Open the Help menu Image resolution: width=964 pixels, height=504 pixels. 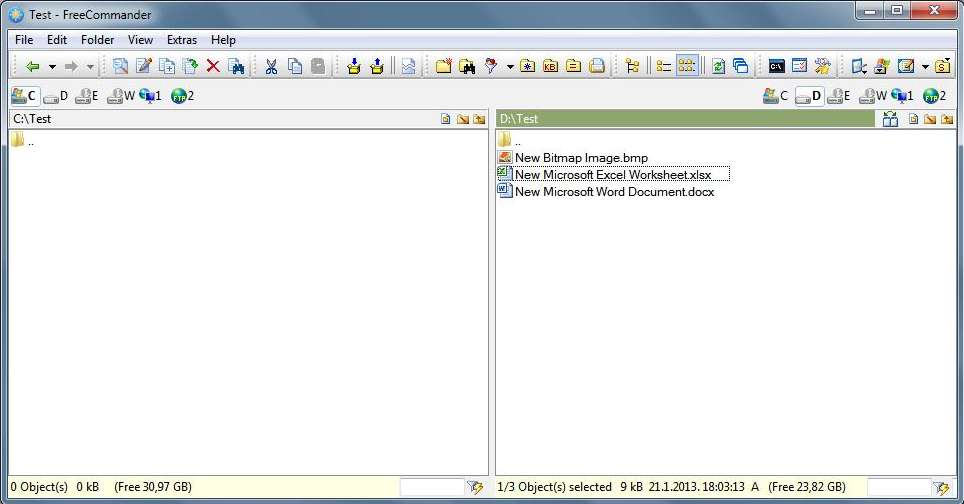coord(223,40)
